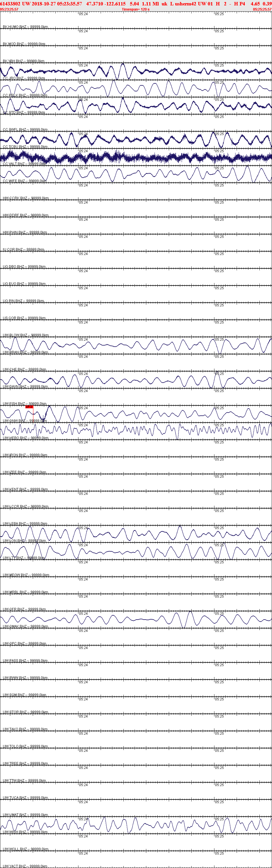Choose the UW OPC BHZ station label
272x868 pixels.
point(25,644)
